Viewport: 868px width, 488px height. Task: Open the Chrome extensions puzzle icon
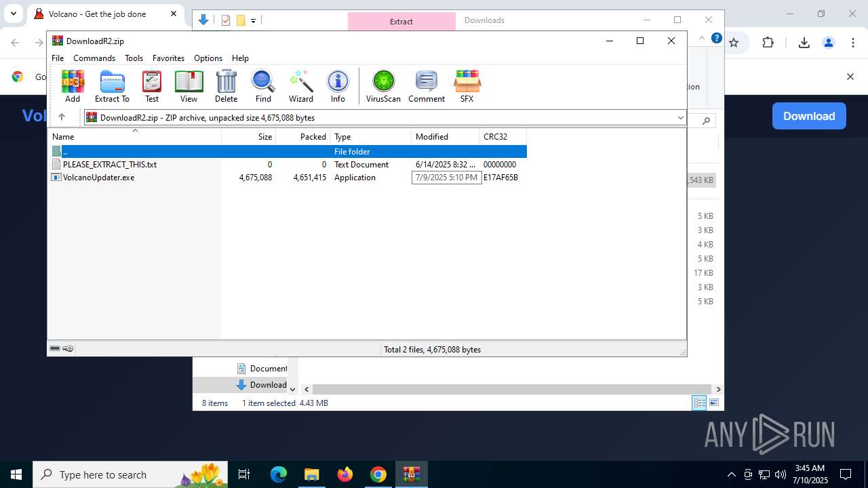pos(768,43)
